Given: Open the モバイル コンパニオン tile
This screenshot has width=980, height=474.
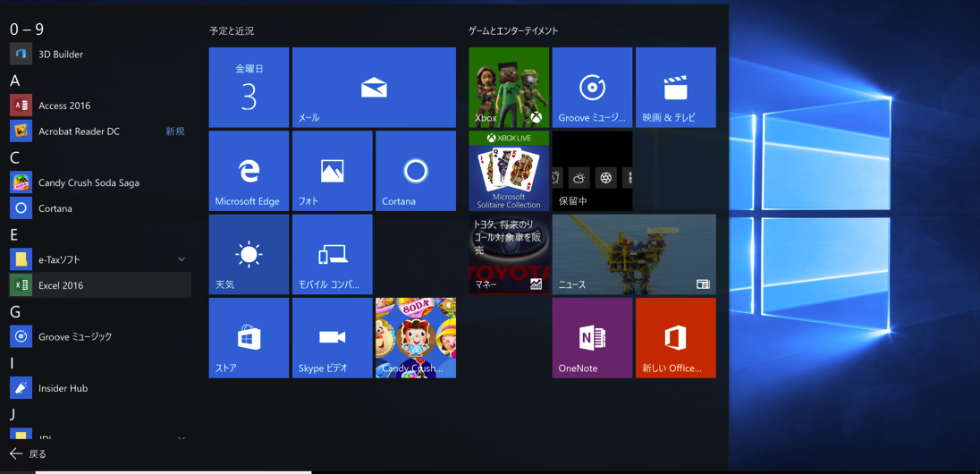Looking at the screenshot, I should pyautogui.click(x=333, y=255).
